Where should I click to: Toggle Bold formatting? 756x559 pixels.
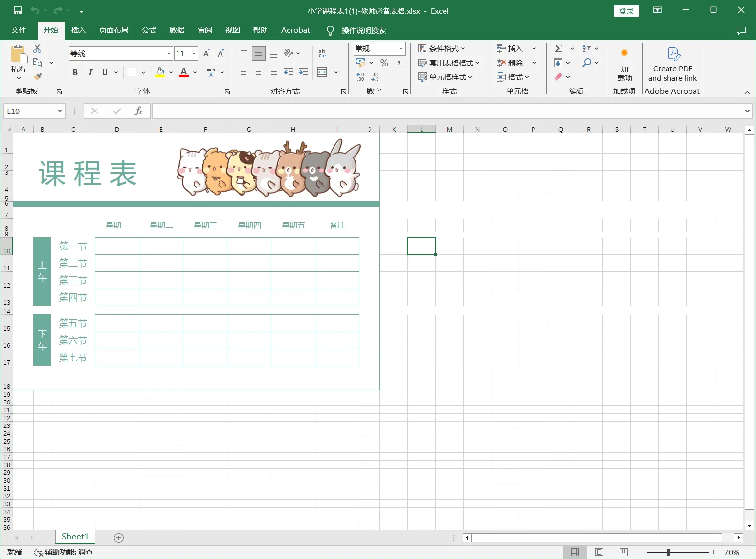coord(75,72)
